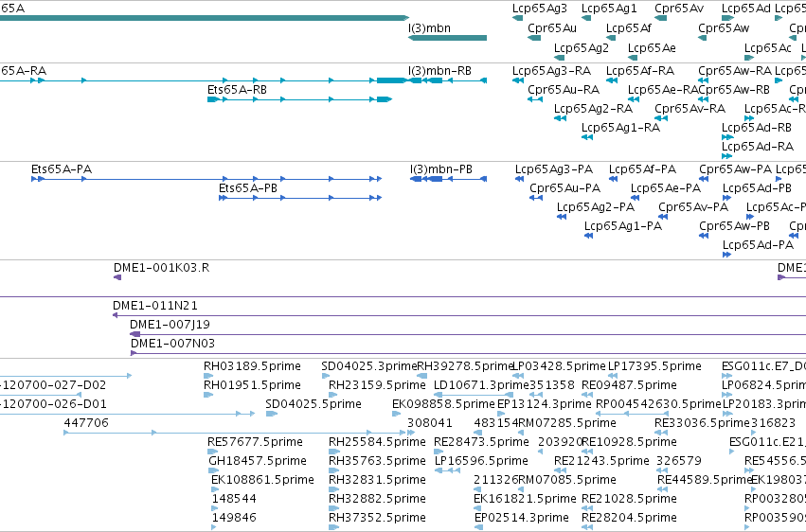
Task: Click the 308041 feature label
Action: [x=430, y=424]
